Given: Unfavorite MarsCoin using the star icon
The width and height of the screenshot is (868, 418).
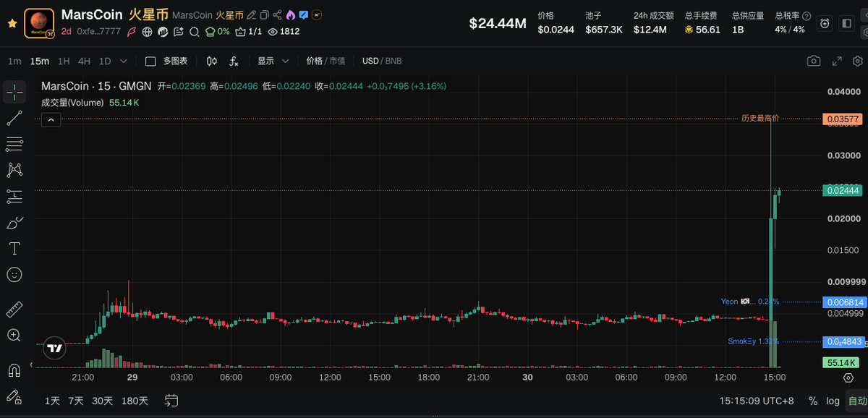Looking at the screenshot, I should (x=12, y=23).
